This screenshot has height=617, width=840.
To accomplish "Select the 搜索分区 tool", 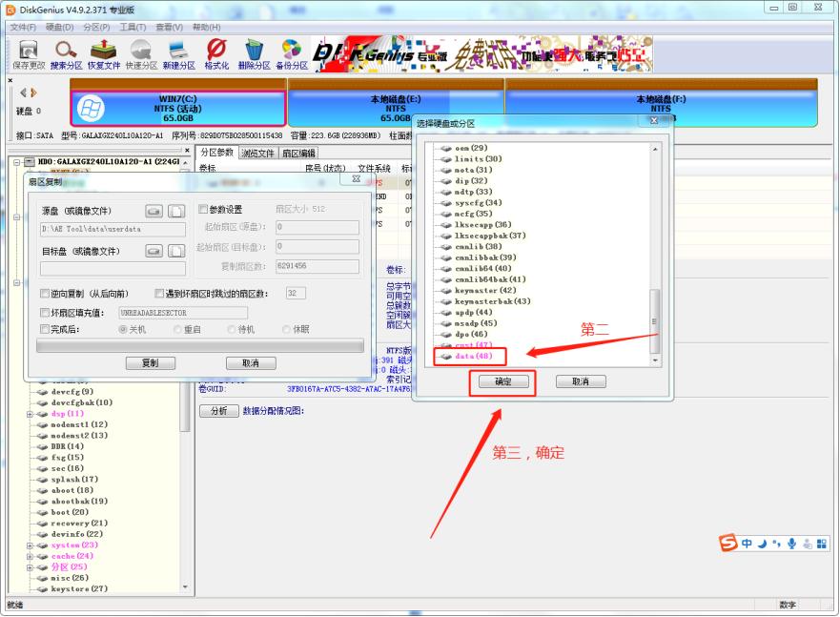I will pyautogui.click(x=64, y=52).
